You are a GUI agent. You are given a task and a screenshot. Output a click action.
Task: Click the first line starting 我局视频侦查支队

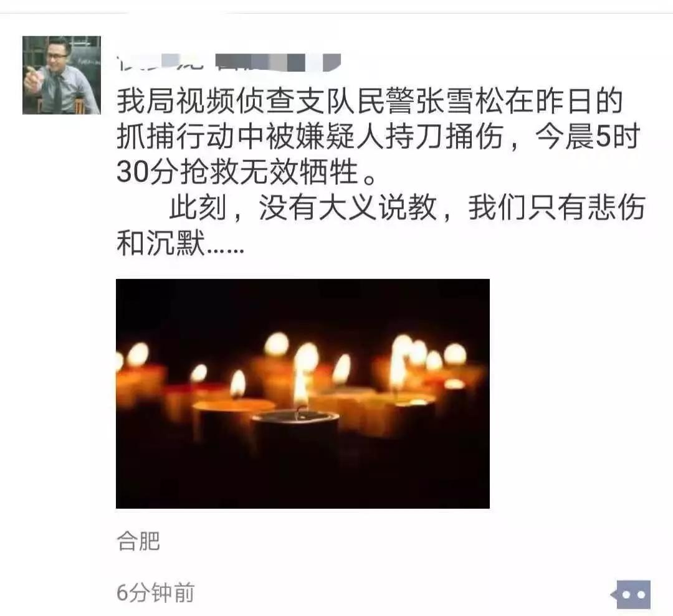(370, 101)
